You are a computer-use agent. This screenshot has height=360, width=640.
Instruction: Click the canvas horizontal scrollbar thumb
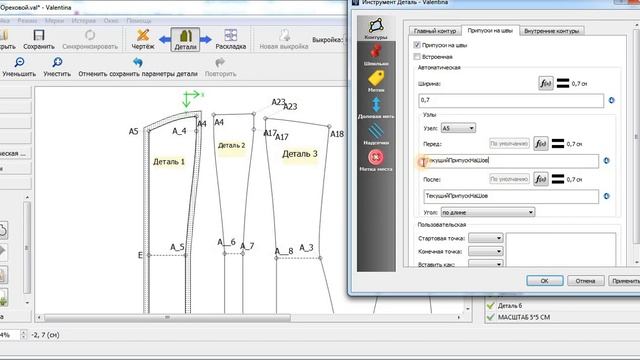pos(167,318)
